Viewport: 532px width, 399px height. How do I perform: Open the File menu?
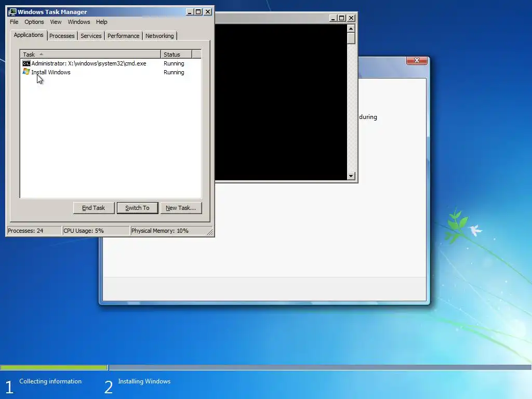pyautogui.click(x=14, y=22)
